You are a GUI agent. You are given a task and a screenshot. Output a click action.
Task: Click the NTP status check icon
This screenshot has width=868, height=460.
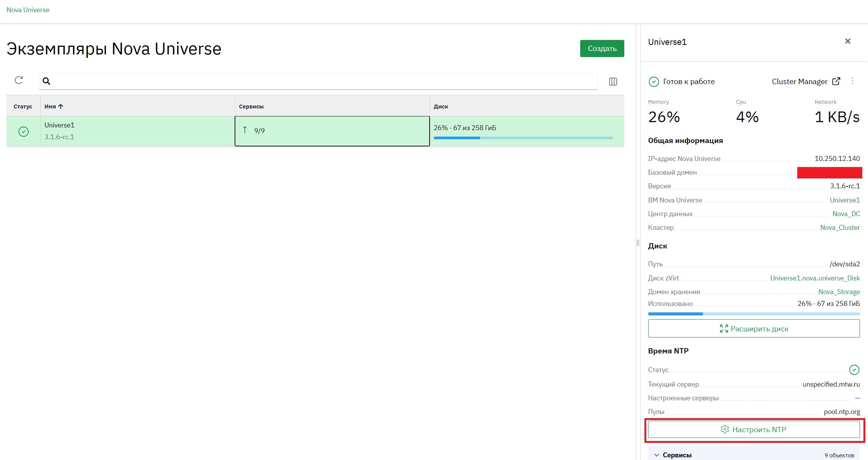(854, 369)
